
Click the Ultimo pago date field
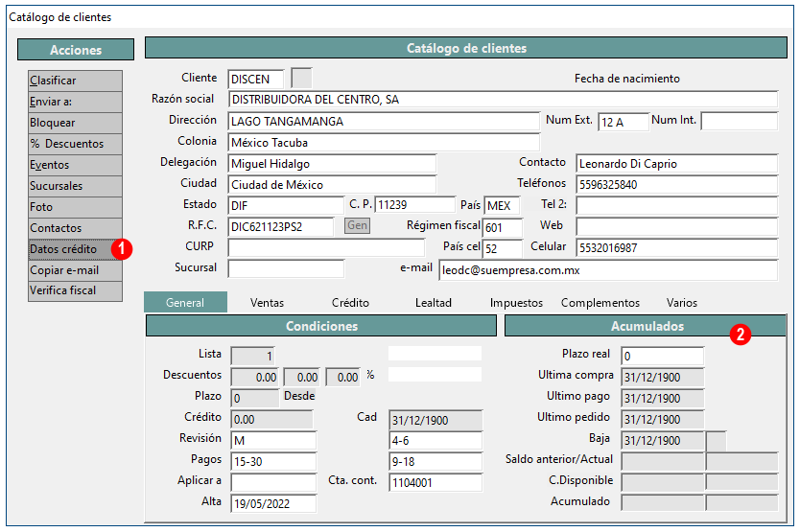663,399
